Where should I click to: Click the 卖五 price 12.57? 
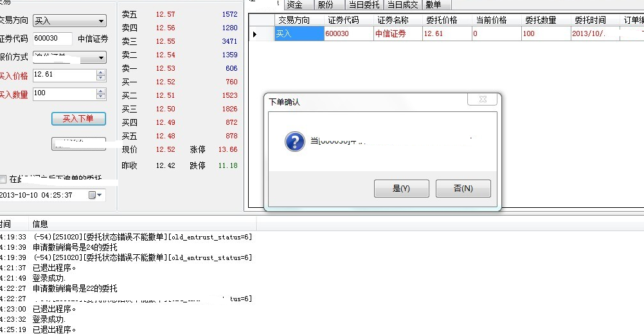[166, 14]
